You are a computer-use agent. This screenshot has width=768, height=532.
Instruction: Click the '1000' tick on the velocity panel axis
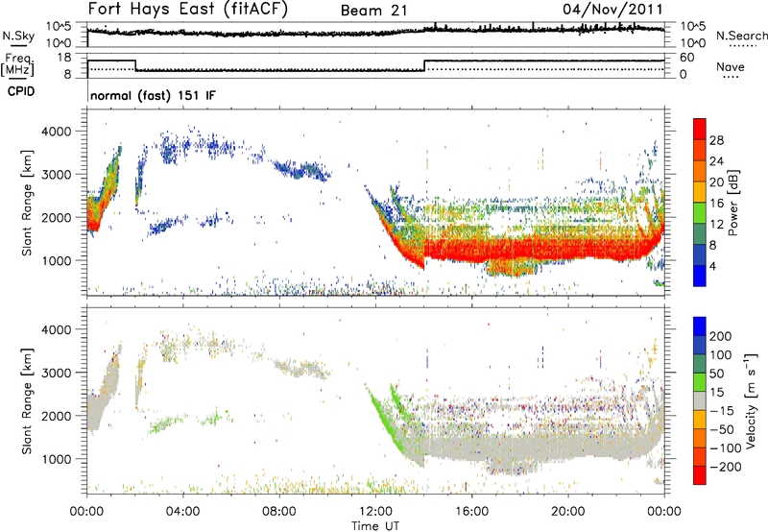click(56, 459)
